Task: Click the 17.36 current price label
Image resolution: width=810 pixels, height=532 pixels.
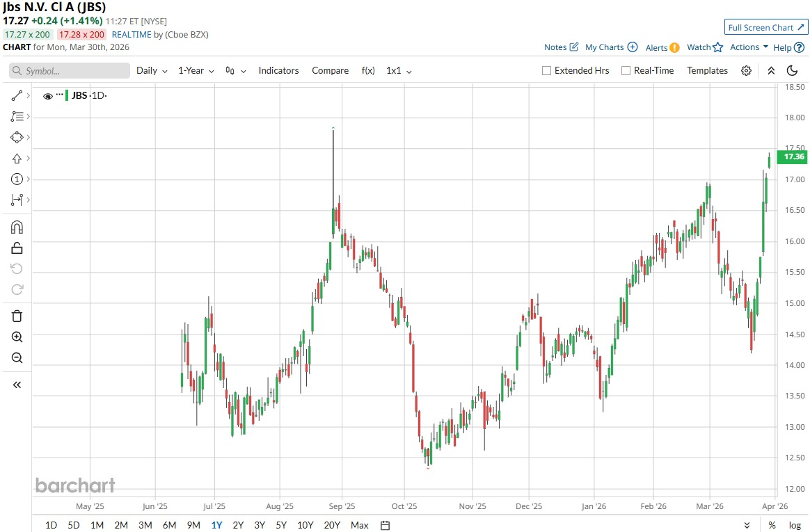Action: click(x=793, y=156)
